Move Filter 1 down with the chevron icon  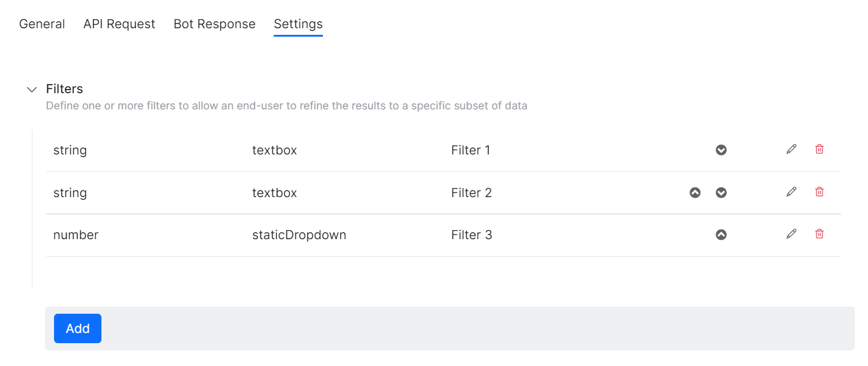point(721,150)
